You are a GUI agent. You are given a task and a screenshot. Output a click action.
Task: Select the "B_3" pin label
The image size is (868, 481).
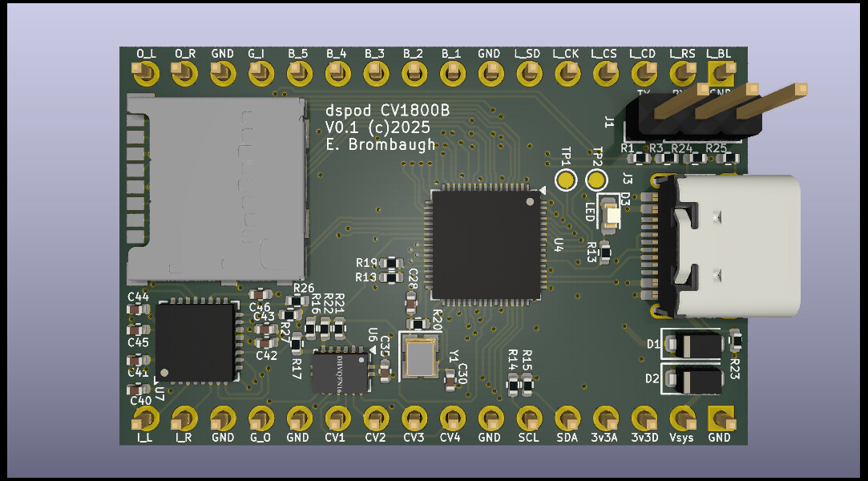(374, 54)
